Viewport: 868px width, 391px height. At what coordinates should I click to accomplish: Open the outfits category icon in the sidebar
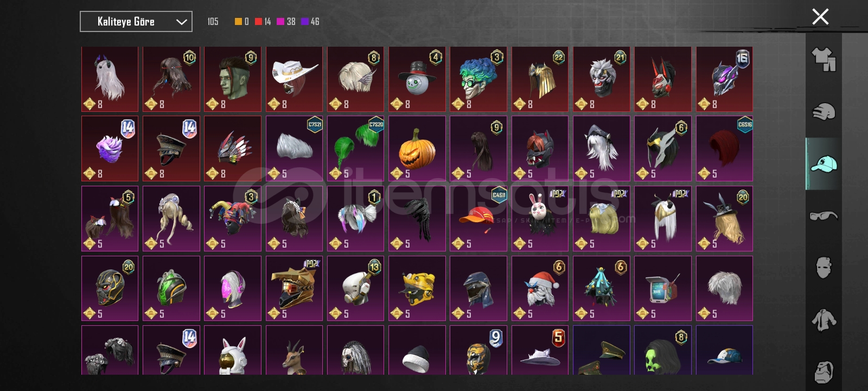coord(824,59)
